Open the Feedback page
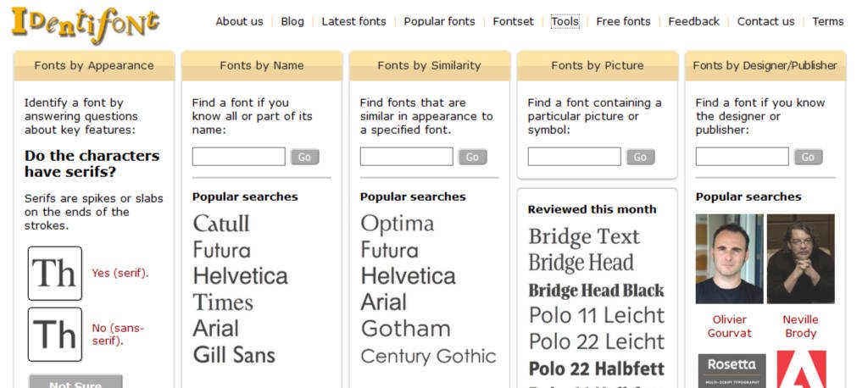This screenshot has width=868, height=388. coord(693,21)
